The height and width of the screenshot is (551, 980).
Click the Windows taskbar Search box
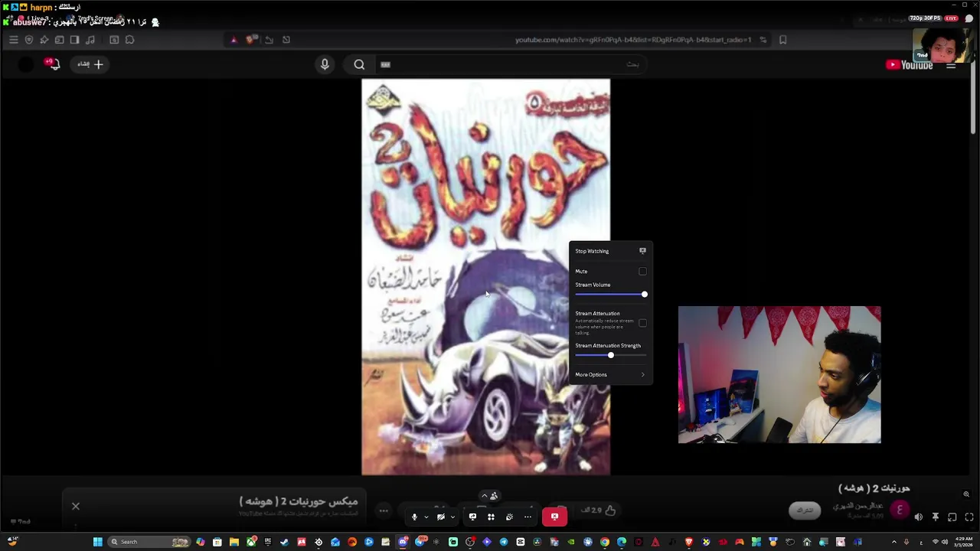[x=149, y=542]
